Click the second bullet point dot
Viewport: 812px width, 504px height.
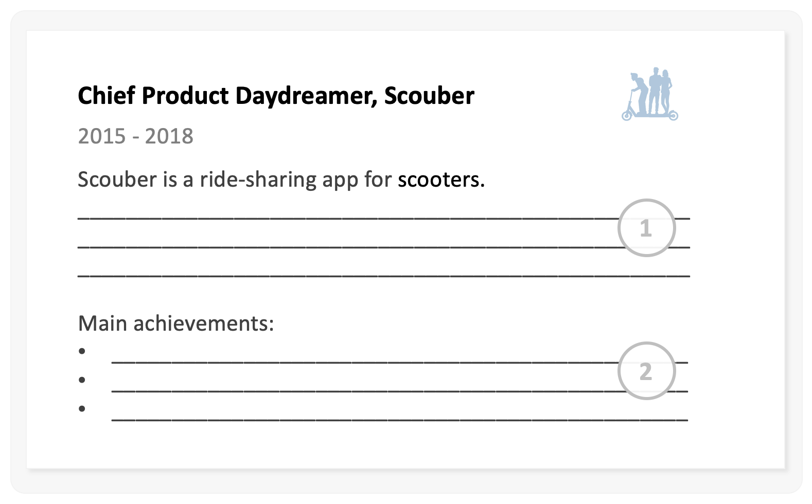(x=82, y=380)
